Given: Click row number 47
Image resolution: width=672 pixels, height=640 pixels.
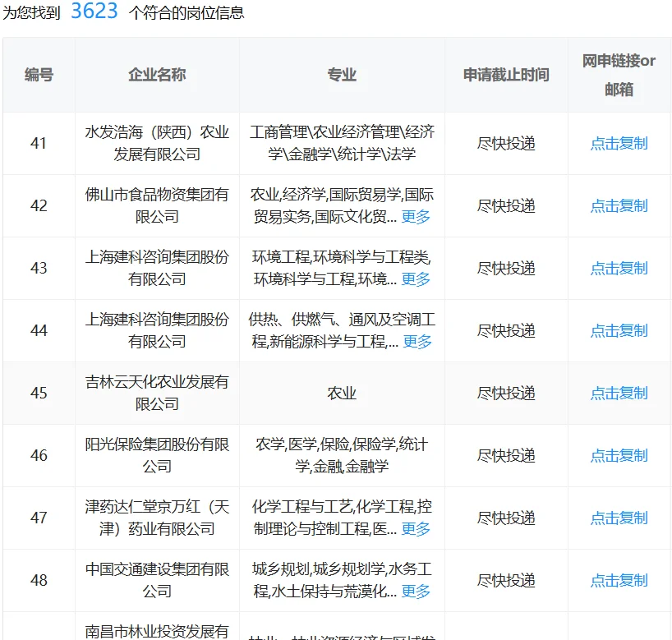Looking at the screenshot, I should pyautogui.click(x=39, y=518).
